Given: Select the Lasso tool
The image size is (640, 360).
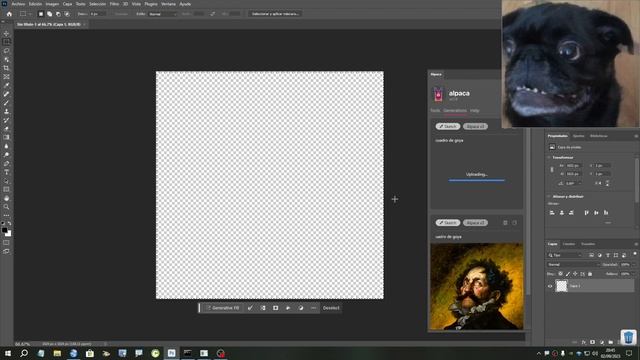Looking at the screenshot, I should click(6, 51).
